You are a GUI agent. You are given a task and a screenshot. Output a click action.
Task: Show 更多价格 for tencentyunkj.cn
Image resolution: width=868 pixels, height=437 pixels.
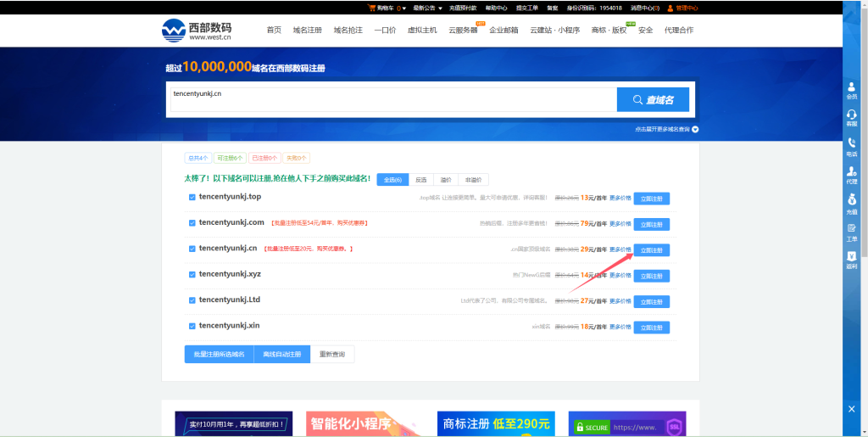620,249
